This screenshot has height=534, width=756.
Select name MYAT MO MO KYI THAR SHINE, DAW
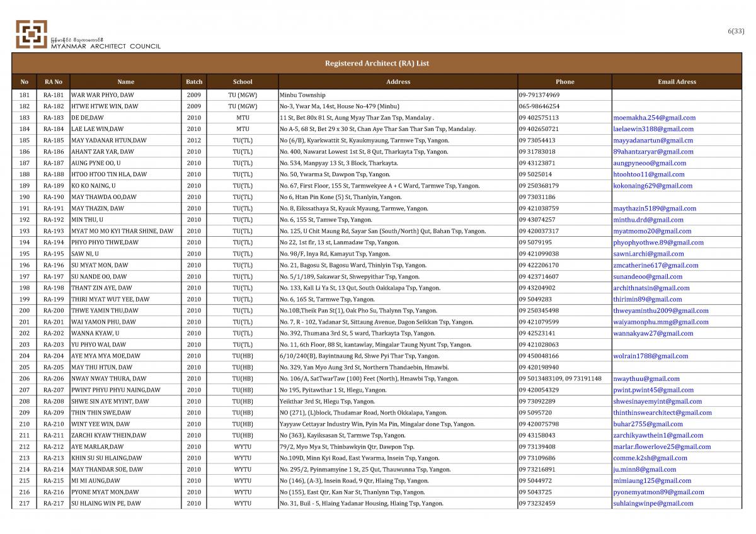coord(122,231)
